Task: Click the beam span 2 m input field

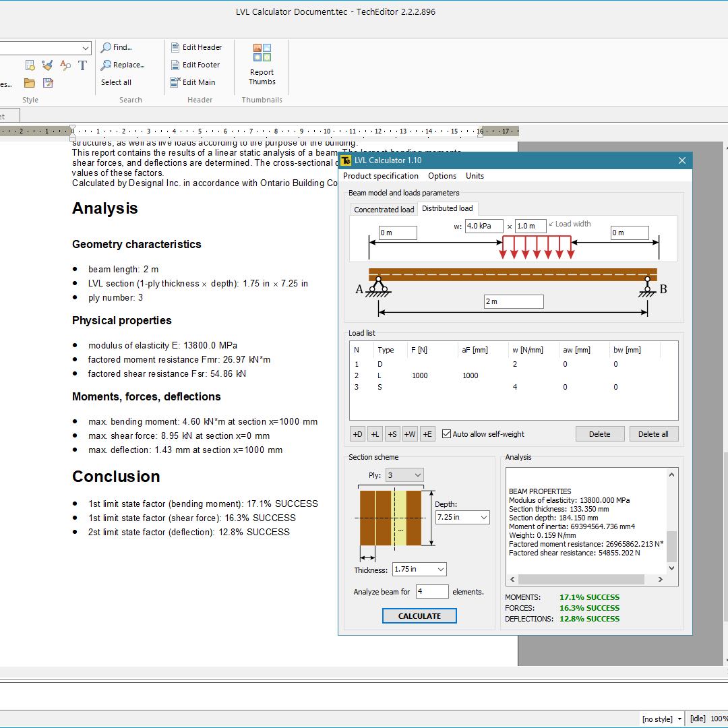Action: click(514, 301)
